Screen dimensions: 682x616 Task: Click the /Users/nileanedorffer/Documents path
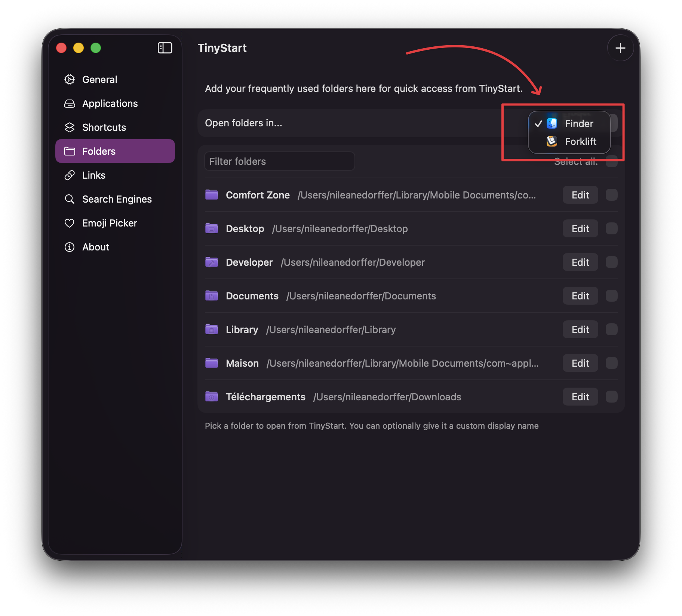click(x=361, y=296)
